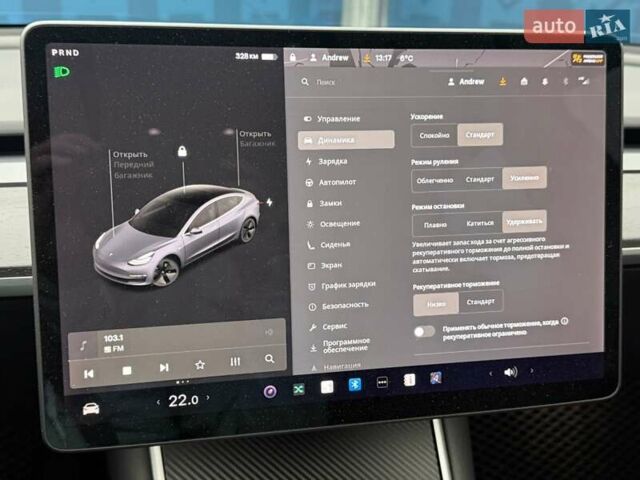Set acceleration to Спокойно

(435, 135)
